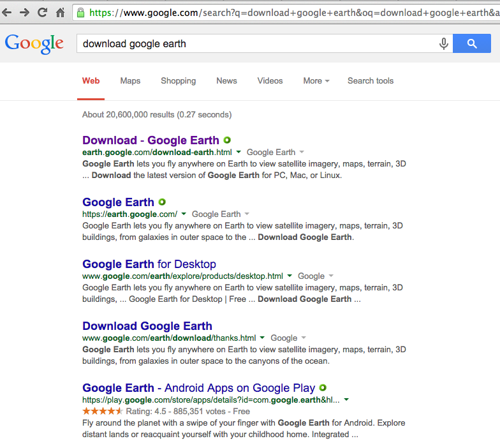Expand green arrow next to play.google.com URL
The image size is (500, 448).
(x=347, y=399)
